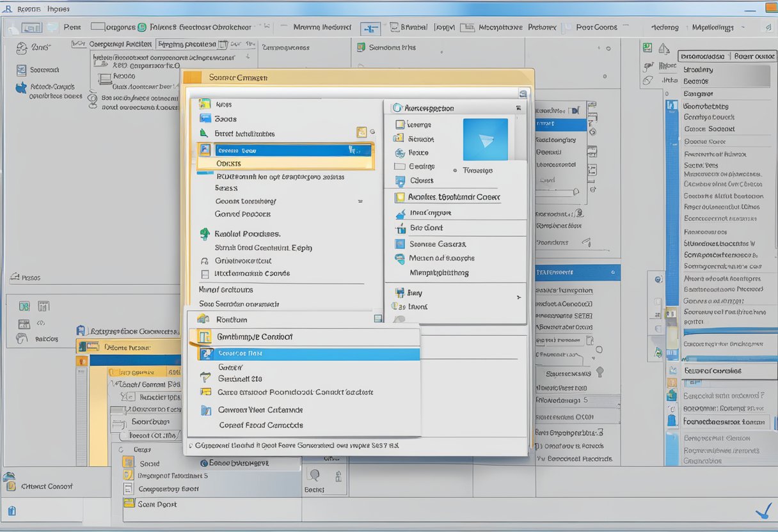Click the green grid icon in the upper-right toolbar
Screen dimensions: 778x532
pos(647,46)
